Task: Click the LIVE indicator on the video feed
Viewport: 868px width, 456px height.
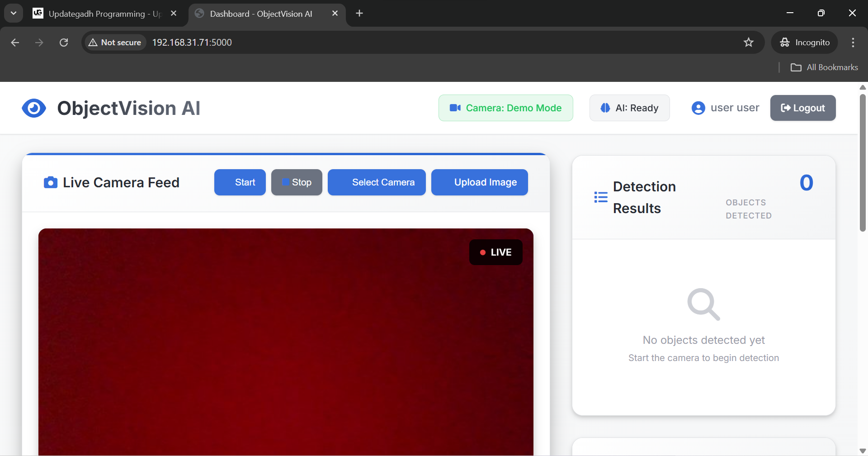Action: coord(496,252)
